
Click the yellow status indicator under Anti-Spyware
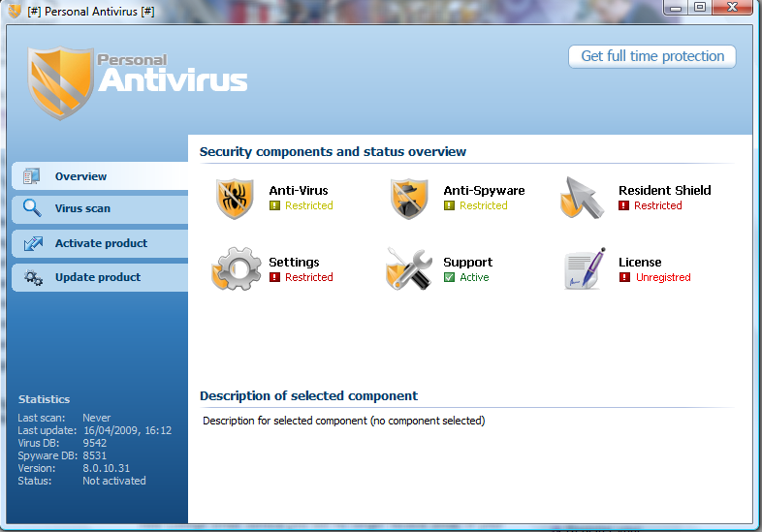coord(449,205)
